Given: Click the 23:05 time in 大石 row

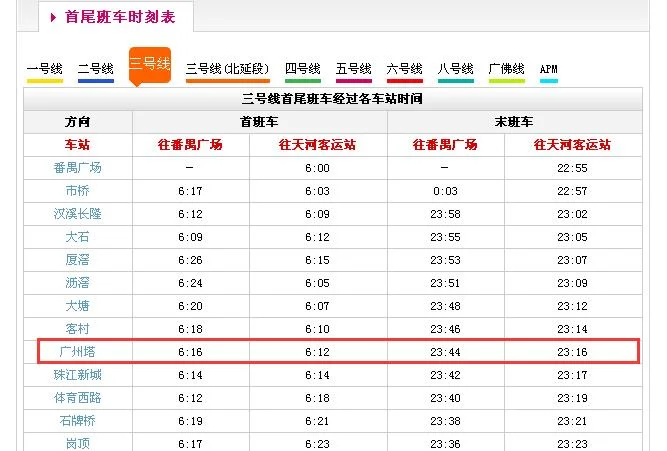Looking at the screenshot, I should point(573,237).
